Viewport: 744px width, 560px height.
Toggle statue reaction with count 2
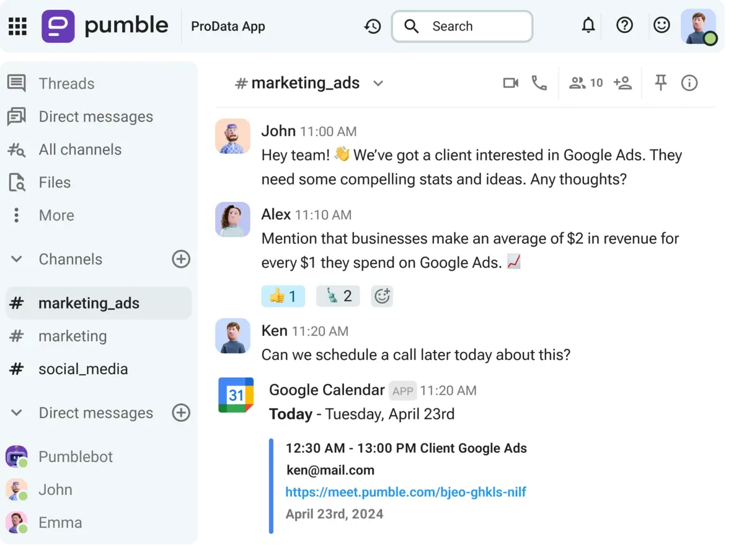(x=338, y=296)
